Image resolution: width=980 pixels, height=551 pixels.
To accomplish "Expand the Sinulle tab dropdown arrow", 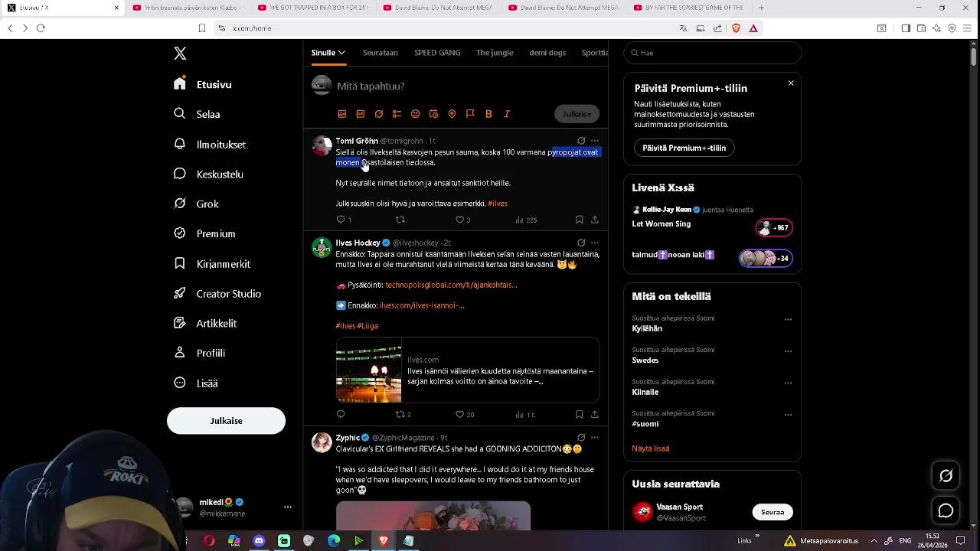I will pyautogui.click(x=341, y=53).
